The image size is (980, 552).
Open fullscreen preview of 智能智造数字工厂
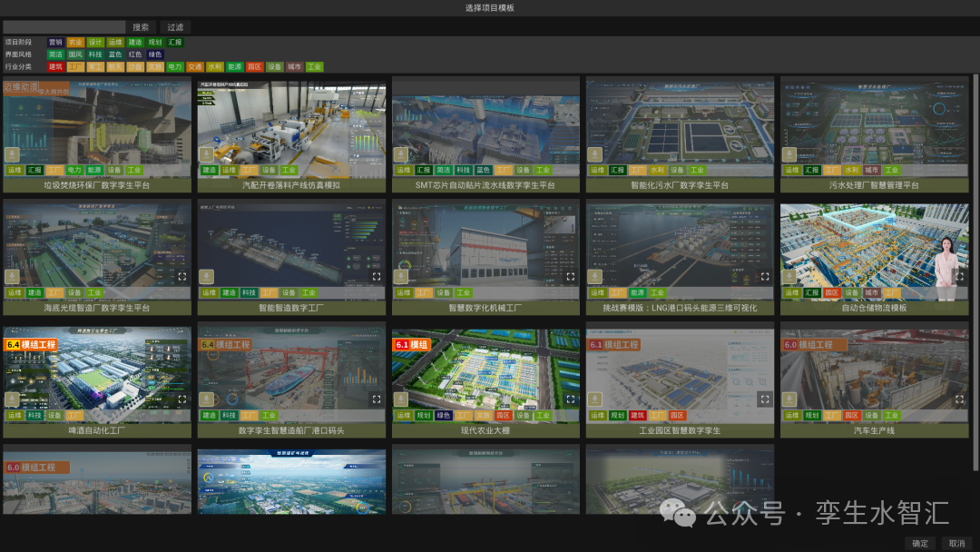(x=377, y=276)
